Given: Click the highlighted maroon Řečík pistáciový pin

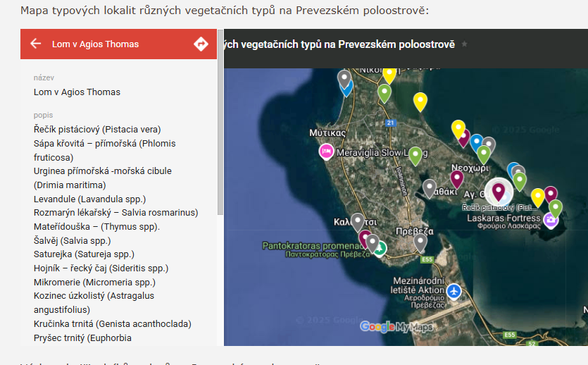Looking at the screenshot, I should pos(499,190).
